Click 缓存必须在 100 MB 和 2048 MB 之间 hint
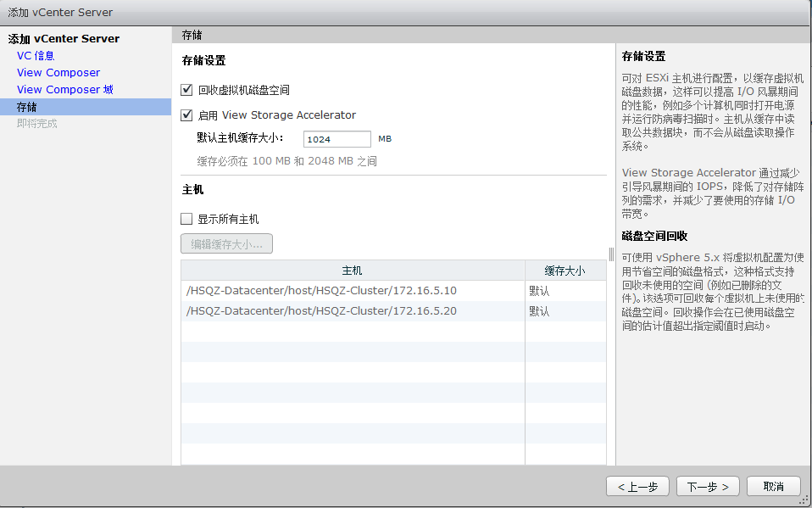The width and height of the screenshot is (812, 508). click(286, 161)
